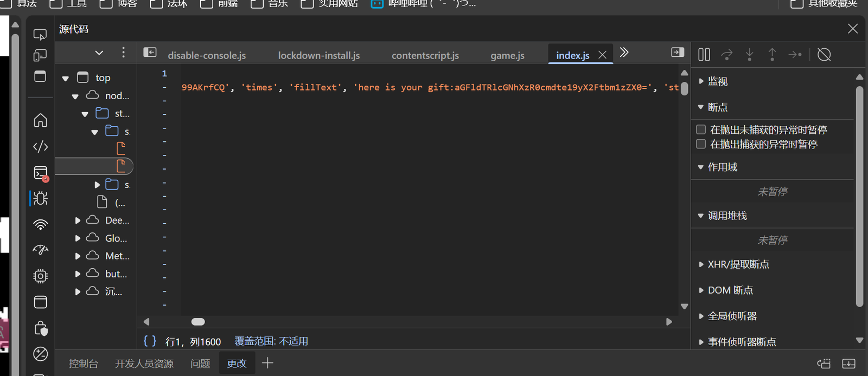Toggle the debugger sidebar icon
The image size is (868, 376).
(x=678, y=53)
